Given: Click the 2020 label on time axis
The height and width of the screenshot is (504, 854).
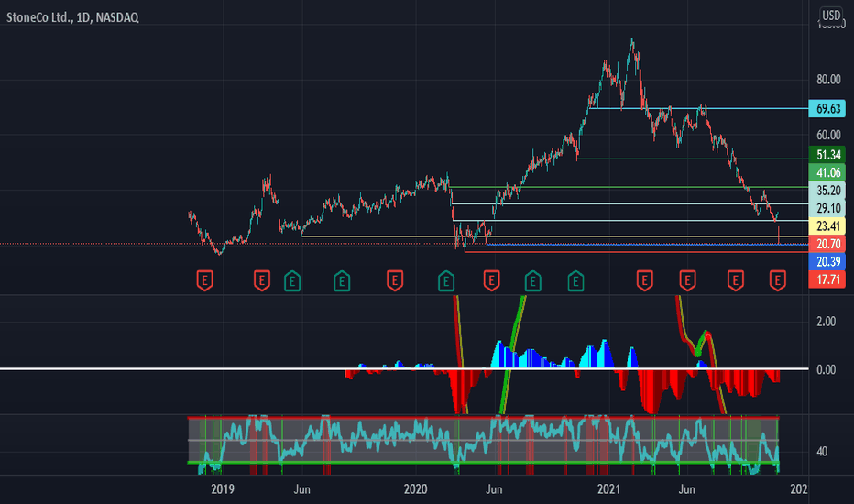Looking at the screenshot, I should tap(415, 489).
